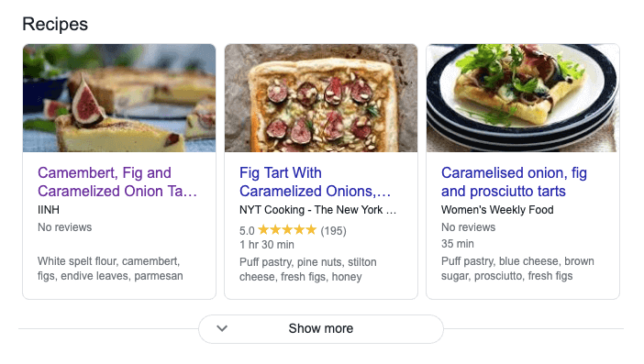
Task: Click the five-star rating on NYT recipe
Action: pyautogui.click(x=287, y=230)
